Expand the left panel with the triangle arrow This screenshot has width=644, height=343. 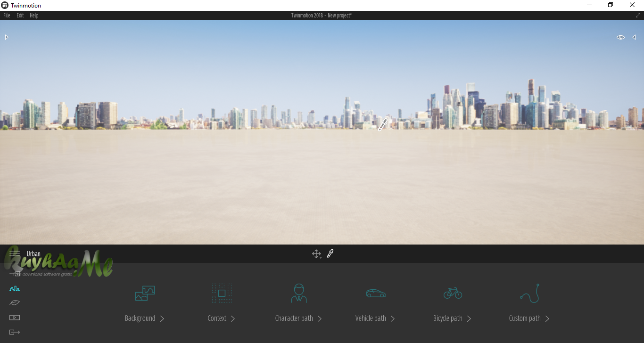pyautogui.click(x=7, y=37)
